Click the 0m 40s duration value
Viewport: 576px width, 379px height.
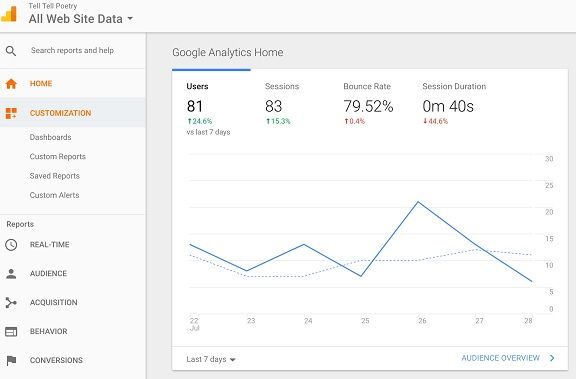(x=448, y=106)
